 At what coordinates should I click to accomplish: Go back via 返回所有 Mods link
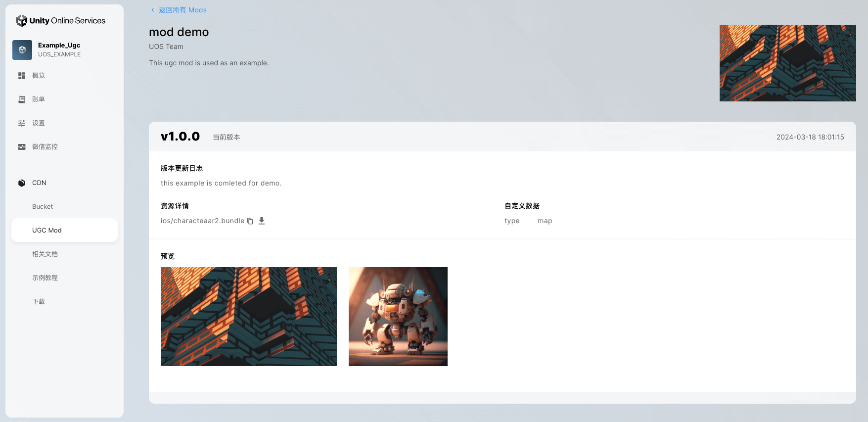pos(183,10)
